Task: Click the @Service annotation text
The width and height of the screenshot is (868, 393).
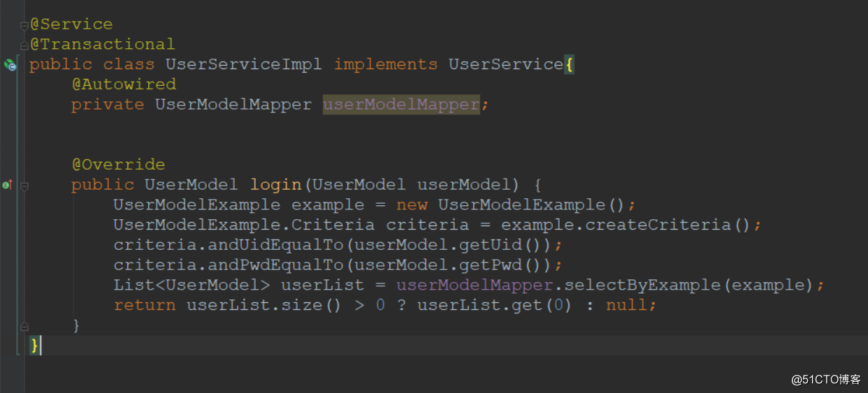Action: (x=71, y=24)
